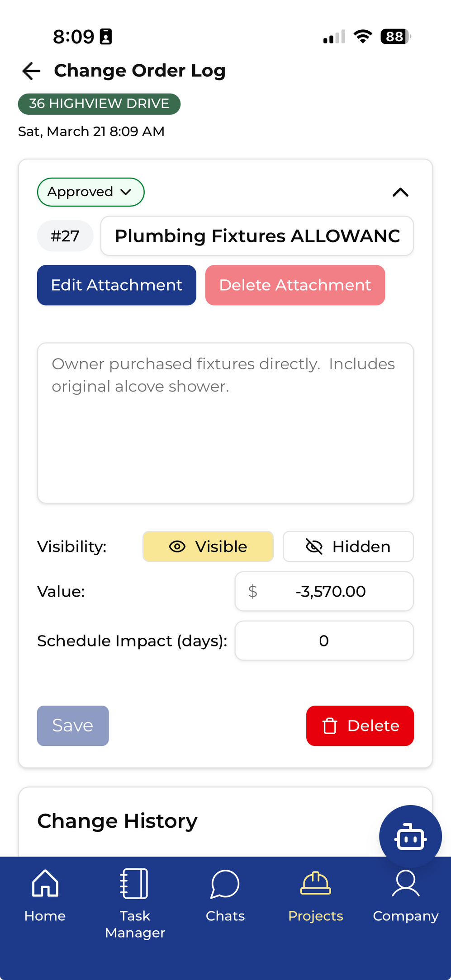Tap the Home house icon
This screenshot has width=451, height=980.
point(45,883)
